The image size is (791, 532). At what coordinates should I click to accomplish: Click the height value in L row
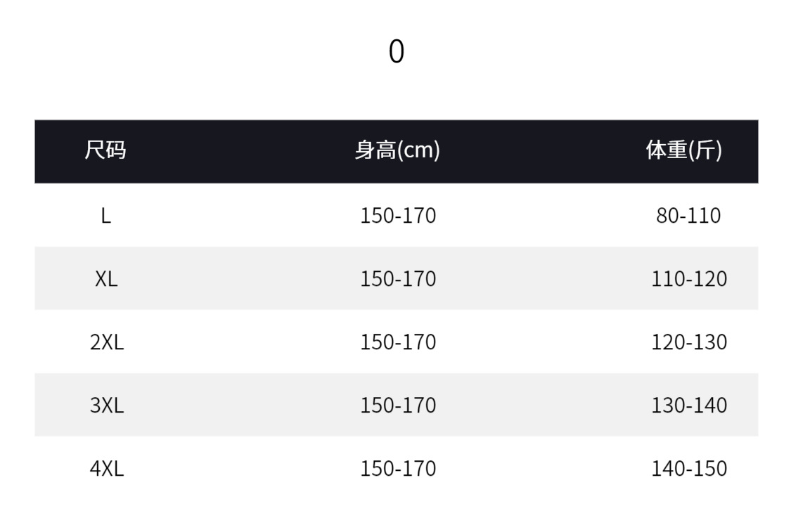[x=398, y=215]
